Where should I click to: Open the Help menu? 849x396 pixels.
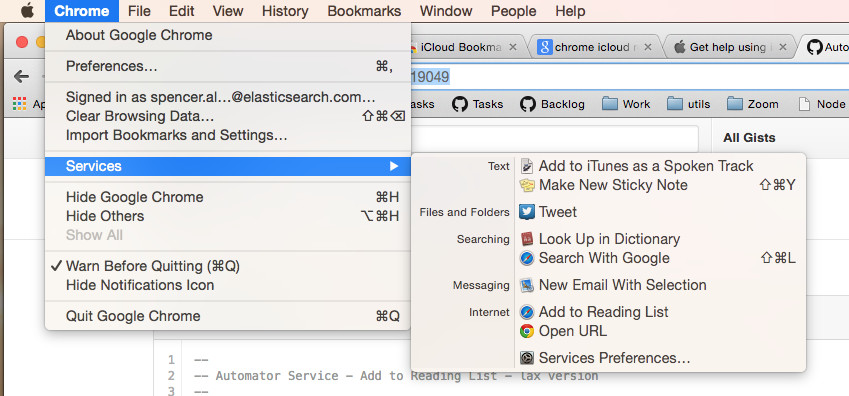tap(570, 11)
